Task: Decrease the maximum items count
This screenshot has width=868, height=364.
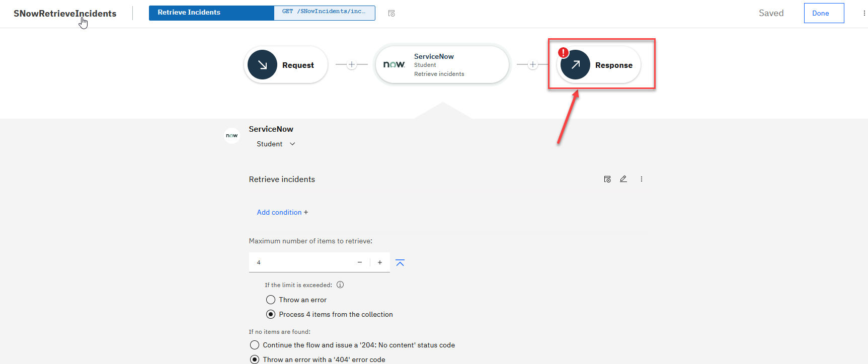Action: (x=360, y=262)
